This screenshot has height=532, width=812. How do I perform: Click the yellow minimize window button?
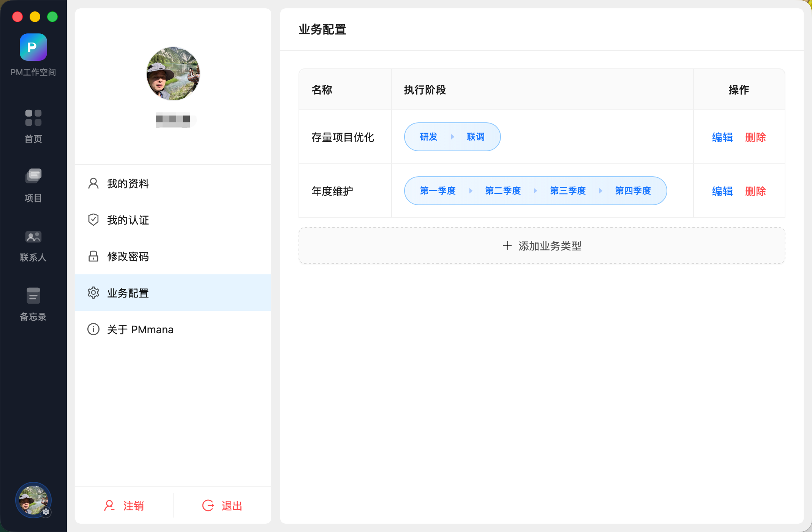pos(35,17)
